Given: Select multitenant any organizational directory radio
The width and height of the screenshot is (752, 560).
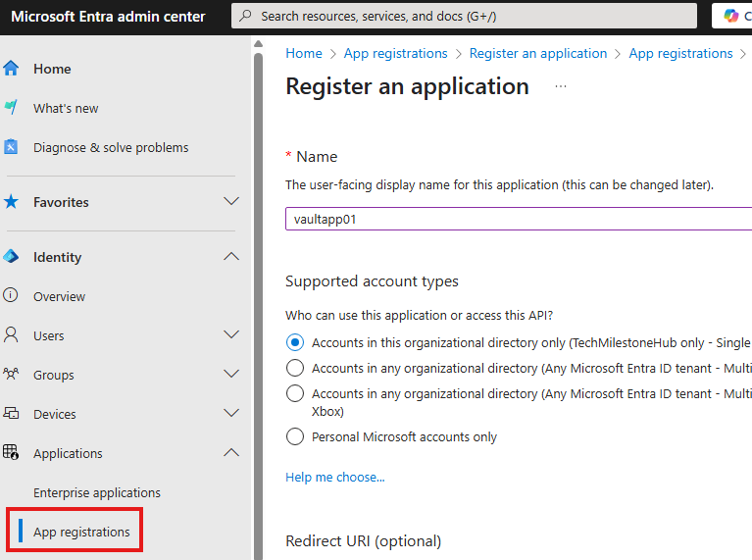Looking at the screenshot, I should point(295,368).
